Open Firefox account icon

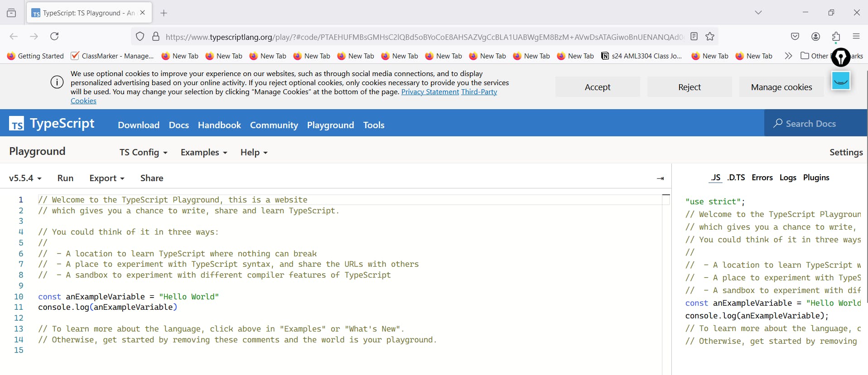[815, 36]
